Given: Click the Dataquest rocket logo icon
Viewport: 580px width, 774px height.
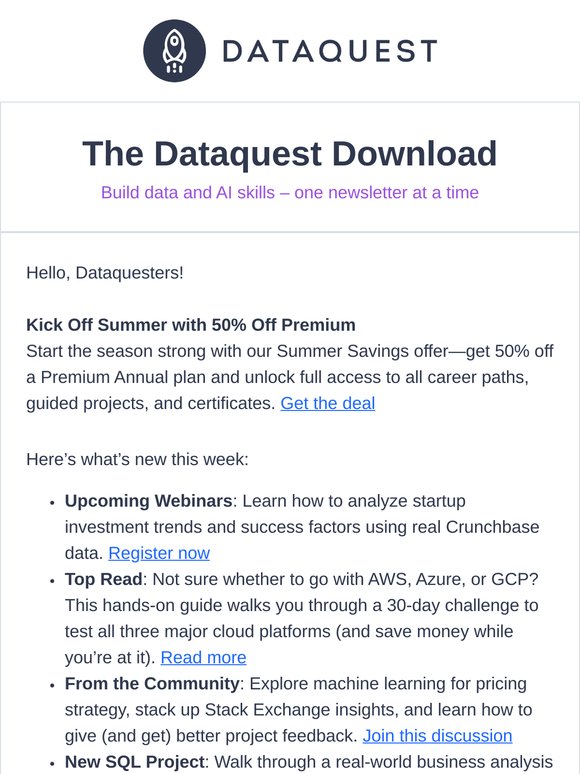Looking at the screenshot, I should point(174,51).
